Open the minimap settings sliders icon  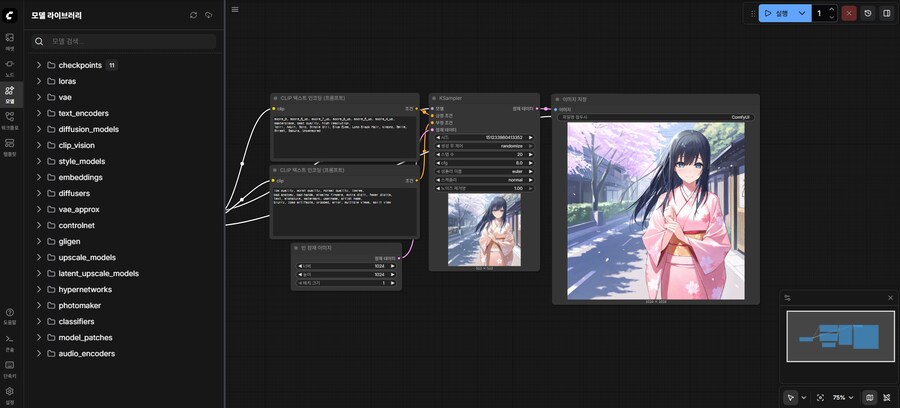787,297
